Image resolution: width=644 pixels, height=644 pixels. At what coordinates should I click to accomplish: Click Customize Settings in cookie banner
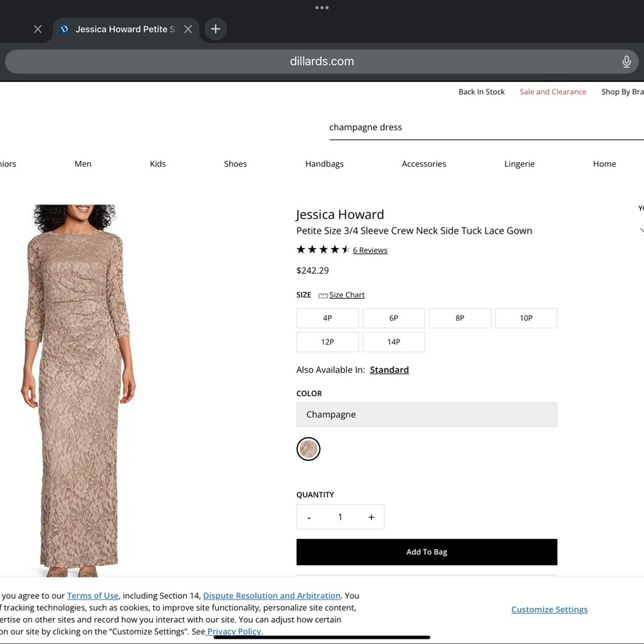click(549, 610)
